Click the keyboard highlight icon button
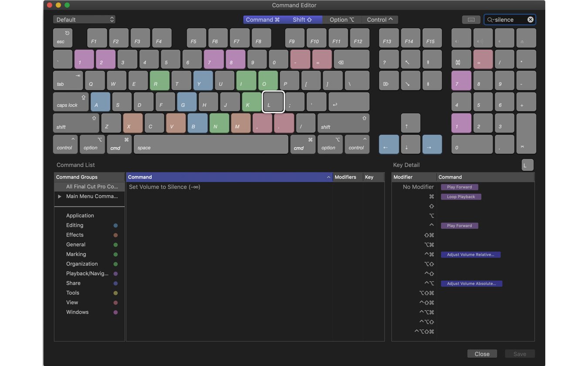Screen dimensions: 588x366 click(471, 20)
